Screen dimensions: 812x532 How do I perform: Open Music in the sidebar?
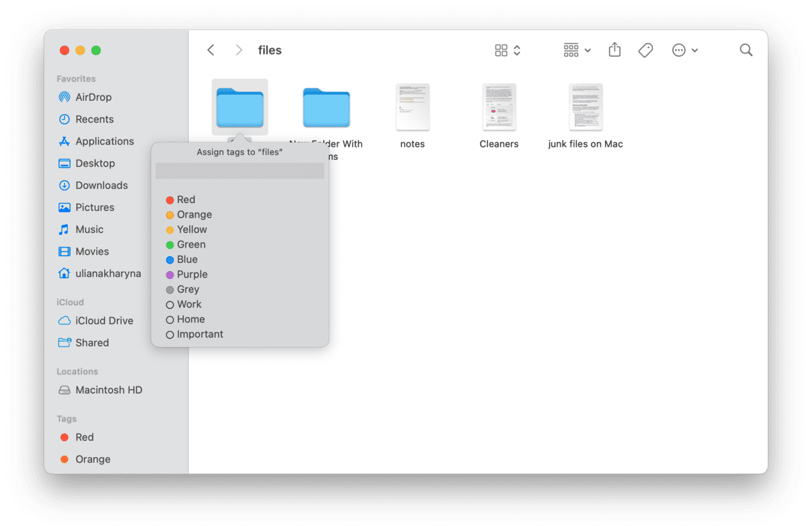tap(81, 229)
